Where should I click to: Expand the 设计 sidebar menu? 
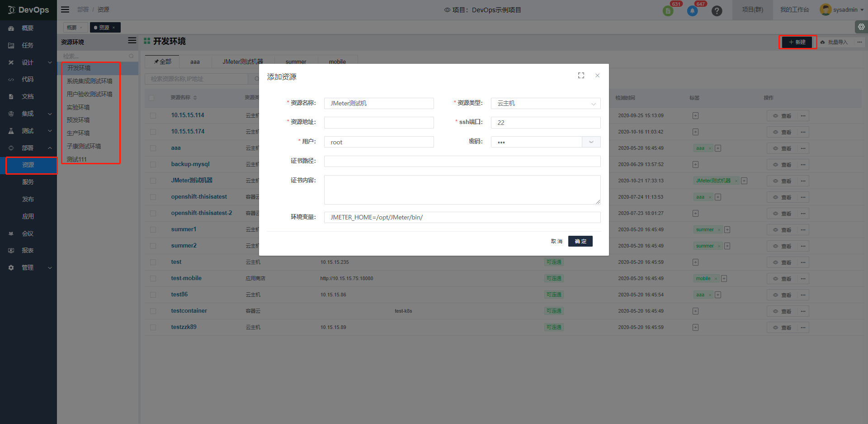pos(28,62)
